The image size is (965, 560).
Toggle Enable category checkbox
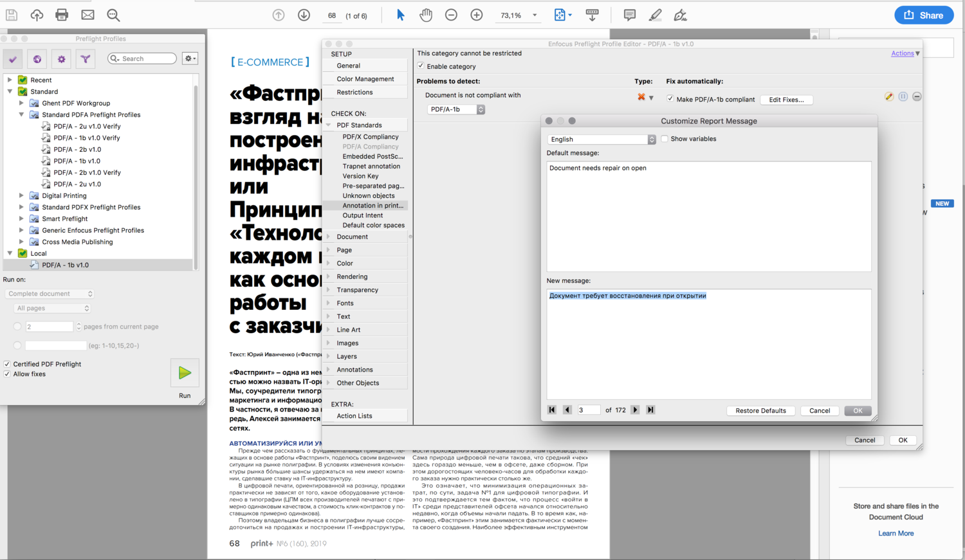(421, 66)
